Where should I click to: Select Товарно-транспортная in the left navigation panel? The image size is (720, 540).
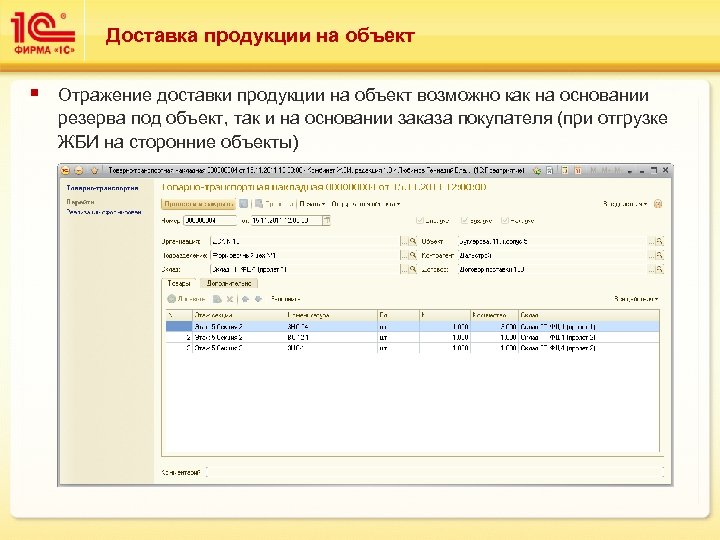[102, 188]
